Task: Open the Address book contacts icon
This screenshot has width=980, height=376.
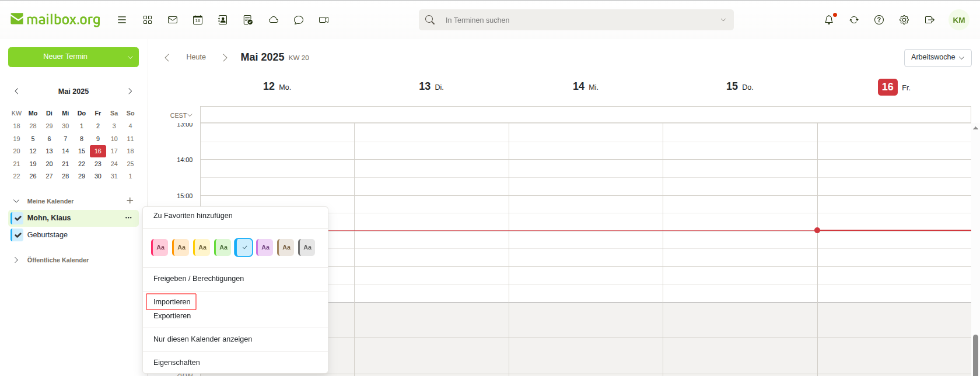Action: 223,20
